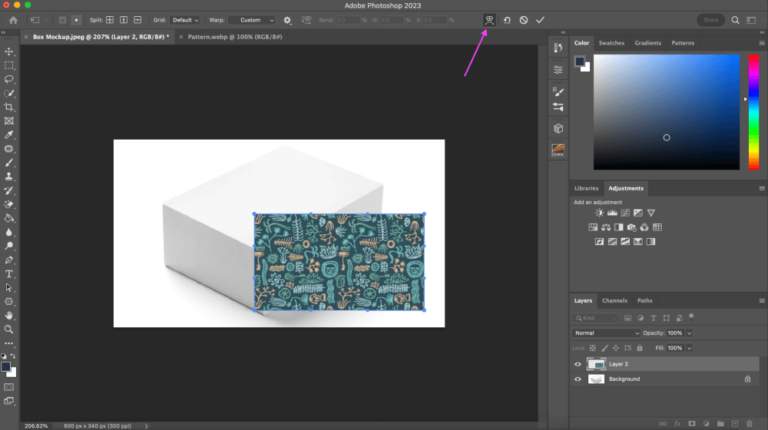
Task: Split the warp horizontally
Action: click(138, 20)
